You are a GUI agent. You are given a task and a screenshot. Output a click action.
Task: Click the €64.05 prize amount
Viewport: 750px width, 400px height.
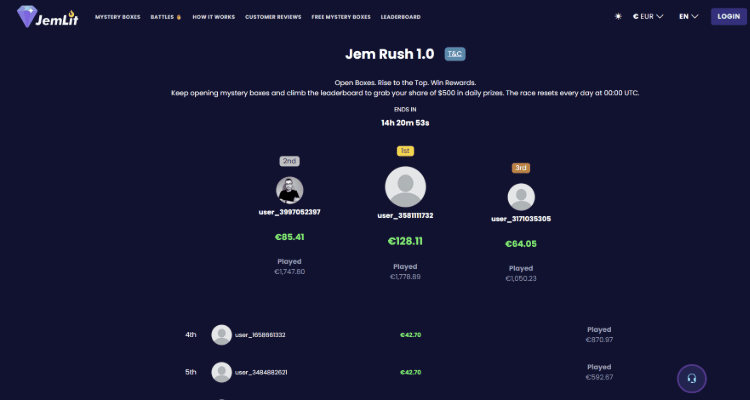tap(521, 244)
